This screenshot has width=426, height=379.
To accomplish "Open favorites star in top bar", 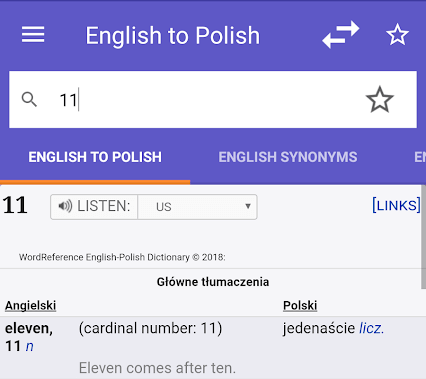I will click(x=397, y=34).
